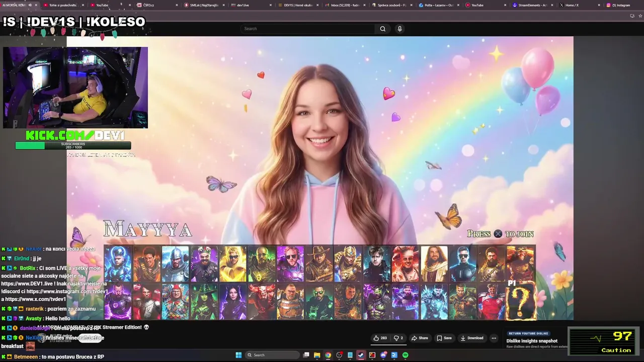This screenshot has height=362, width=644.
Task: Click the ElrOnd username in chat
Action: pos(21,258)
